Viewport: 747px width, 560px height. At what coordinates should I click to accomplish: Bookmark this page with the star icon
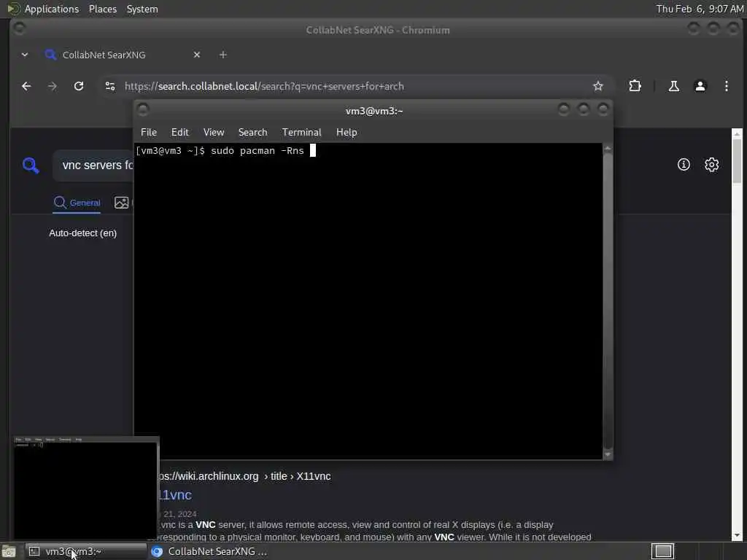tap(598, 86)
